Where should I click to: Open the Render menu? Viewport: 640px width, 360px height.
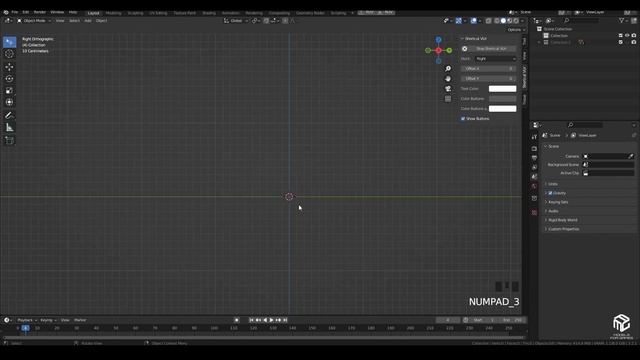pos(40,12)
